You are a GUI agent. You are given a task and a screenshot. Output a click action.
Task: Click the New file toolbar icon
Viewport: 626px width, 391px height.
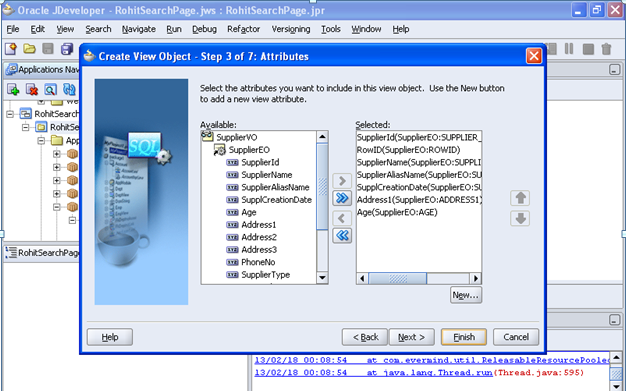pos(11,49)
